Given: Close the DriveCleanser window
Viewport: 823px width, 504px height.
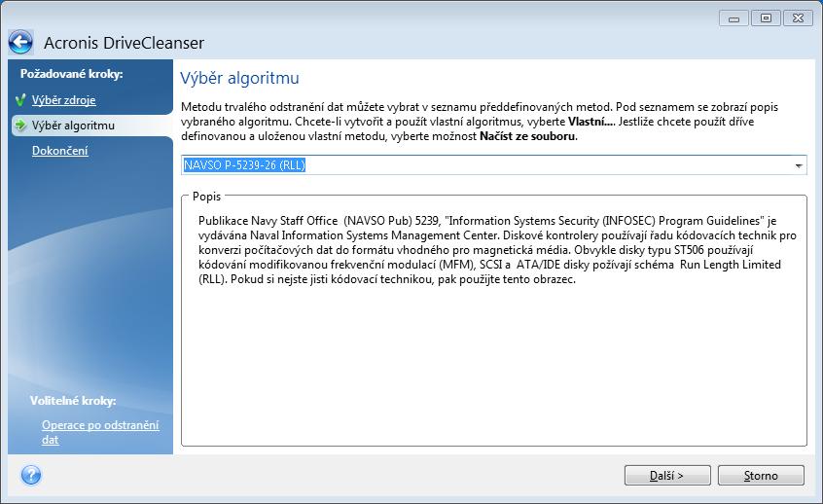Looking at the screenshot, I should (x=798, y=18).
